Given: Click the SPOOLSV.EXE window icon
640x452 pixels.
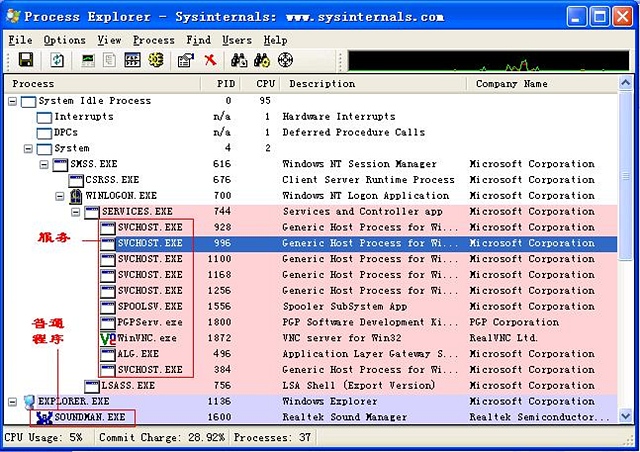Looking at the screenshot, I should click(x=108, y=307).
